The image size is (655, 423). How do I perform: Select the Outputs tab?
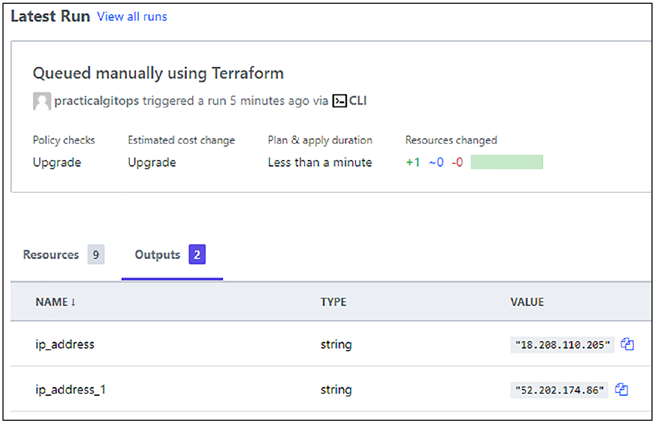157,255
